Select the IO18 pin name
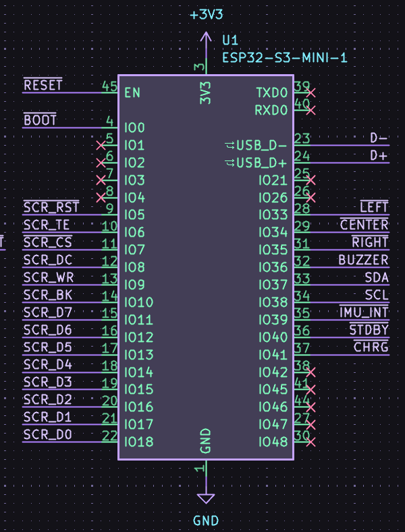Viewport: 405px width, 532px height. (138, 442)
